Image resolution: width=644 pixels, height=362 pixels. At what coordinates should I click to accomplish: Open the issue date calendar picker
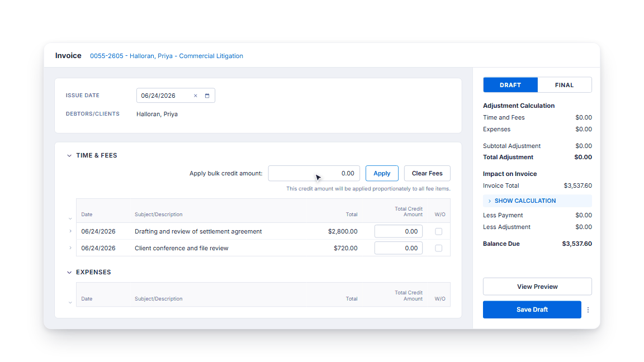pos(207,96)
